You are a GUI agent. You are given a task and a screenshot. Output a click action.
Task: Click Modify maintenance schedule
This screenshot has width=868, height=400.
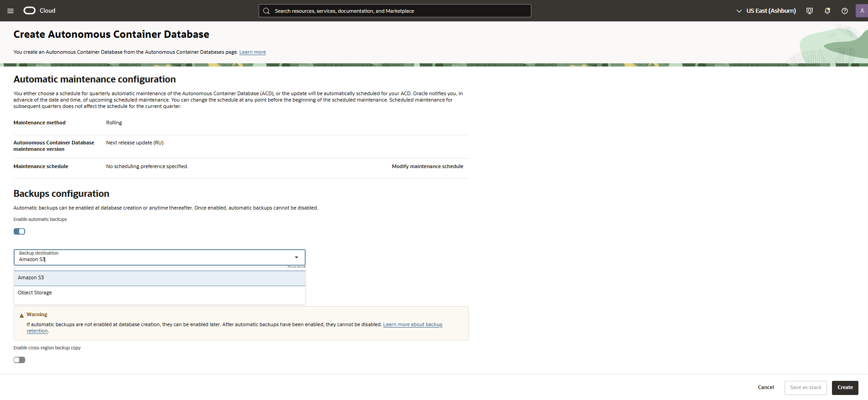(x=427, y=167)
